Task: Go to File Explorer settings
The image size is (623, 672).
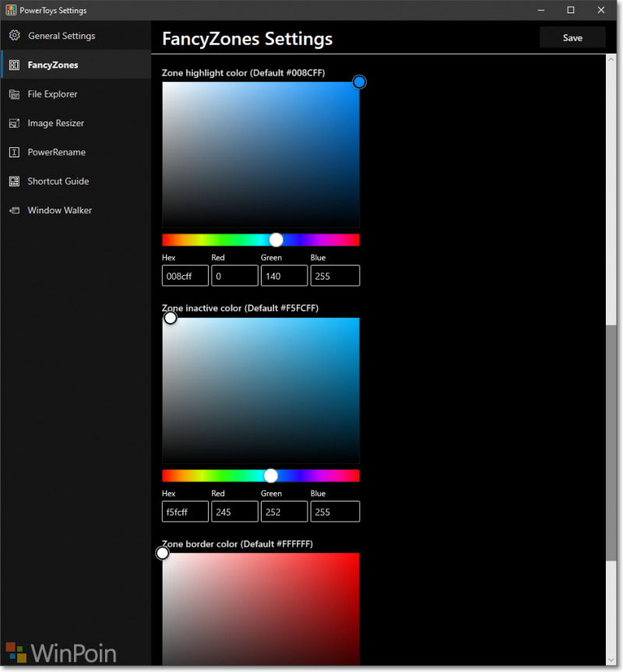Action: pyautogui.click(x=76, y=94)
